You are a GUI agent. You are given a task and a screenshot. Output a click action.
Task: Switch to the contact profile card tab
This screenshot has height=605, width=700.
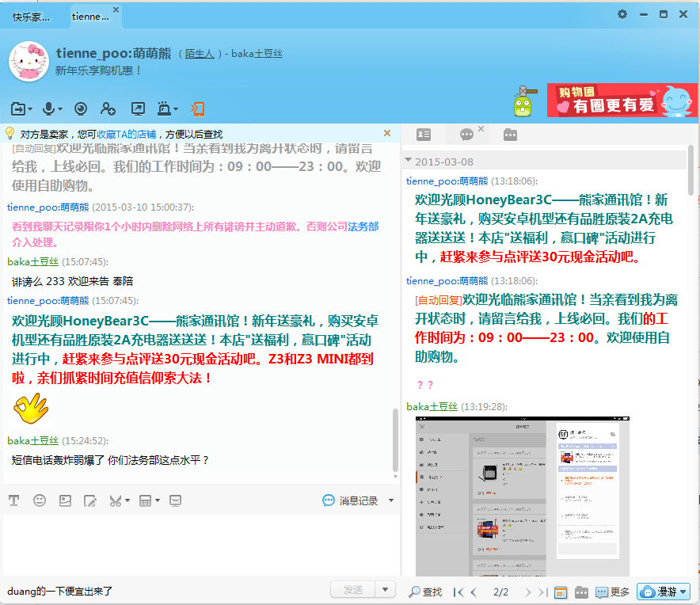[424, 135]
